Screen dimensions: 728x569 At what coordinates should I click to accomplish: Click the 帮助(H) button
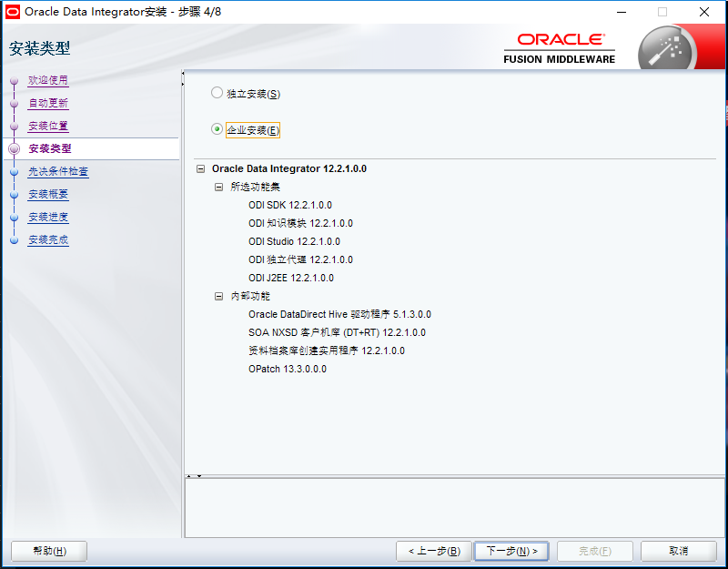point(49,552)
